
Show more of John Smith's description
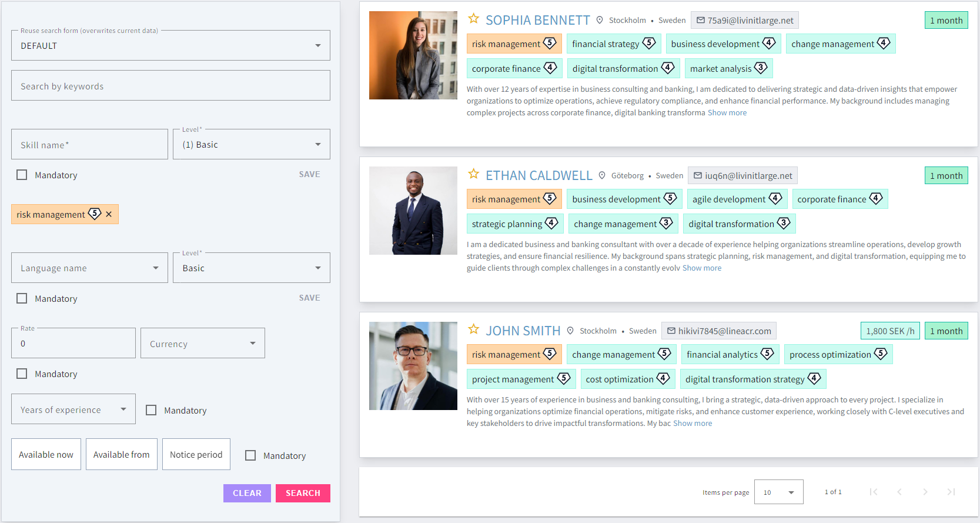point(692,424)
